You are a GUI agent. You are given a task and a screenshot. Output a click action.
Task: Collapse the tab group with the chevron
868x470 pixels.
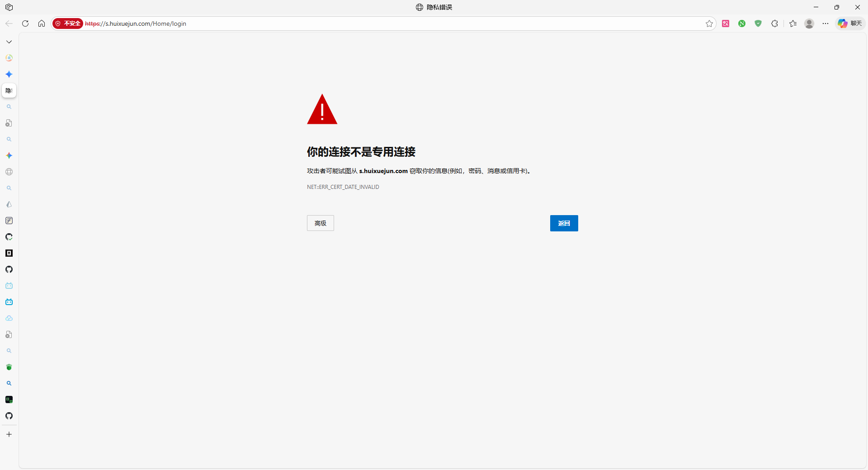pyautogui.click(x=9, y=42)
